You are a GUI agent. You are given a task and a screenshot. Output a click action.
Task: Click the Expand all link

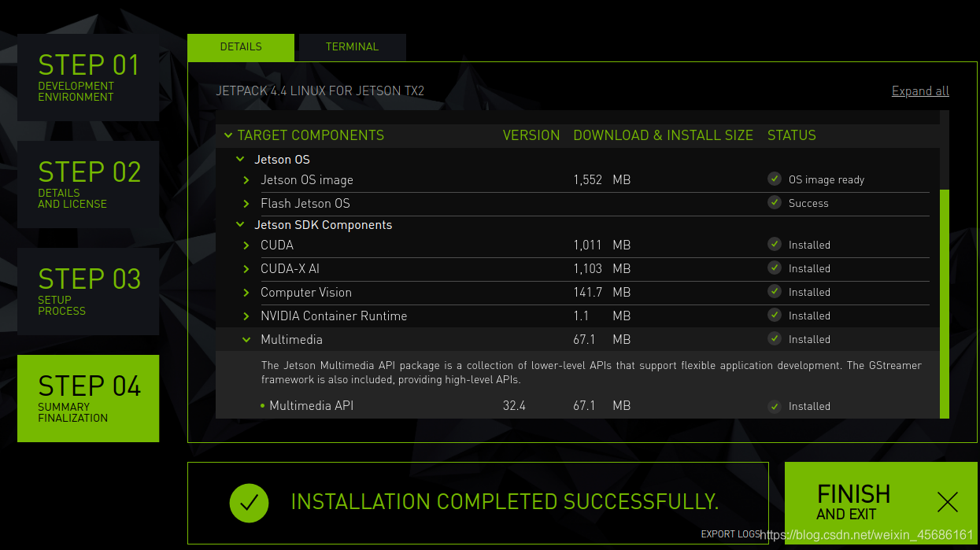(x=920, y=91)
